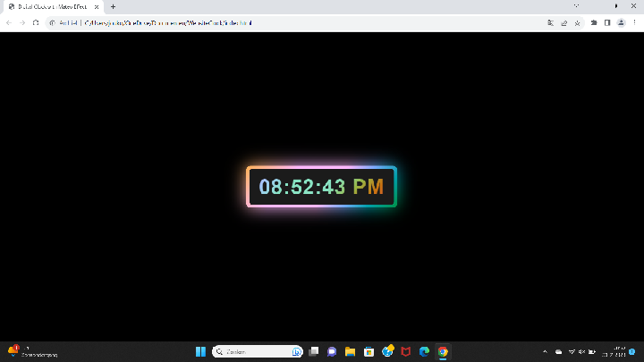Show hidden system tray icons
The image size is (644, 362).
tap(545, 351)
